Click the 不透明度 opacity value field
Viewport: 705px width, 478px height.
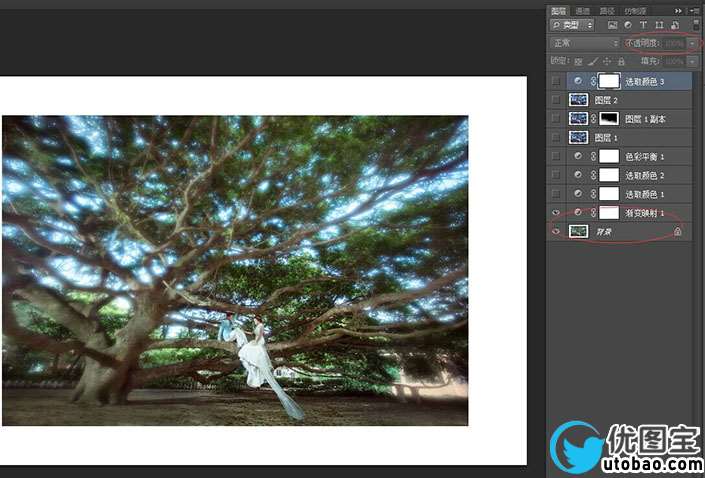675,44
